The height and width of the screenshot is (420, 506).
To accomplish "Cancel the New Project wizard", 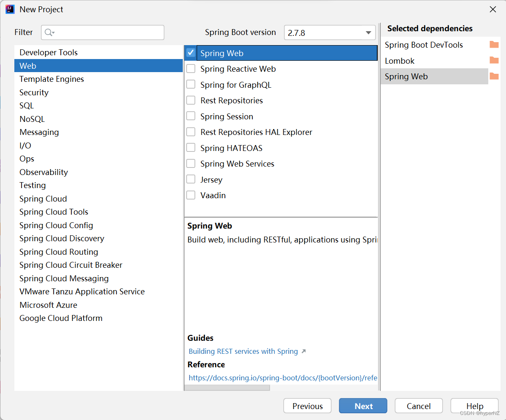I will point(419,406).
